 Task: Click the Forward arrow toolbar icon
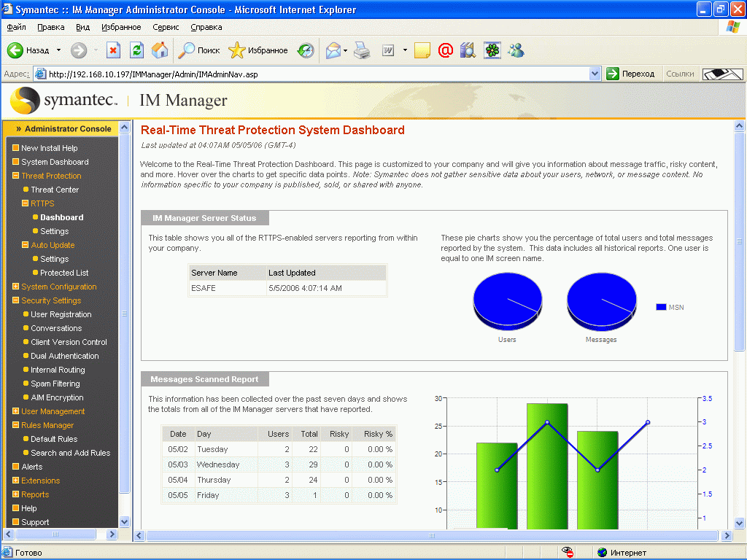pyautogui.click(x=79, y=50)
